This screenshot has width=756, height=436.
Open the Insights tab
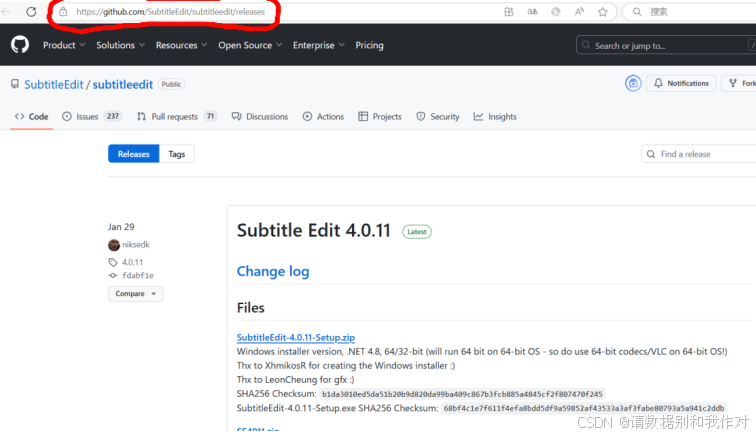[495, 116]
